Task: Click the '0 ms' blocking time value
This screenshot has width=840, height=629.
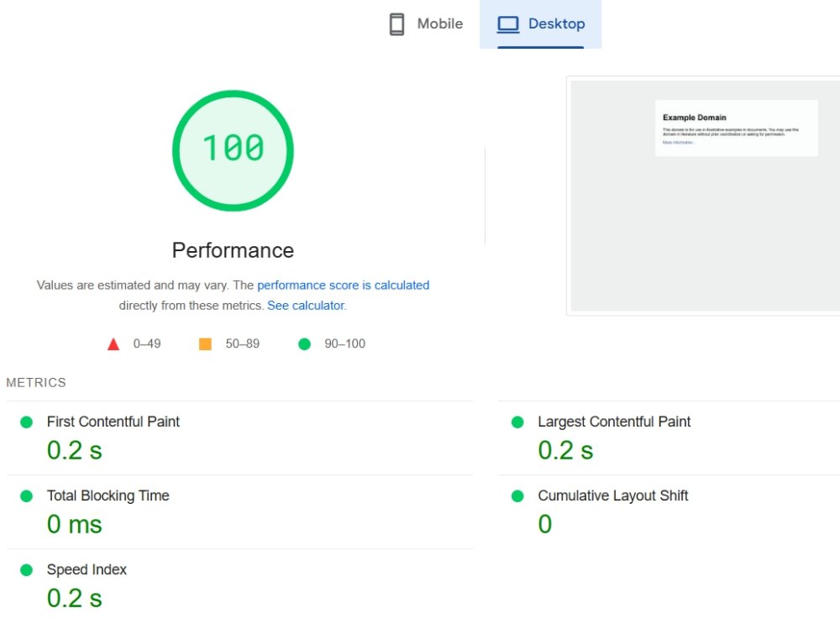Action: click(74, 524)
